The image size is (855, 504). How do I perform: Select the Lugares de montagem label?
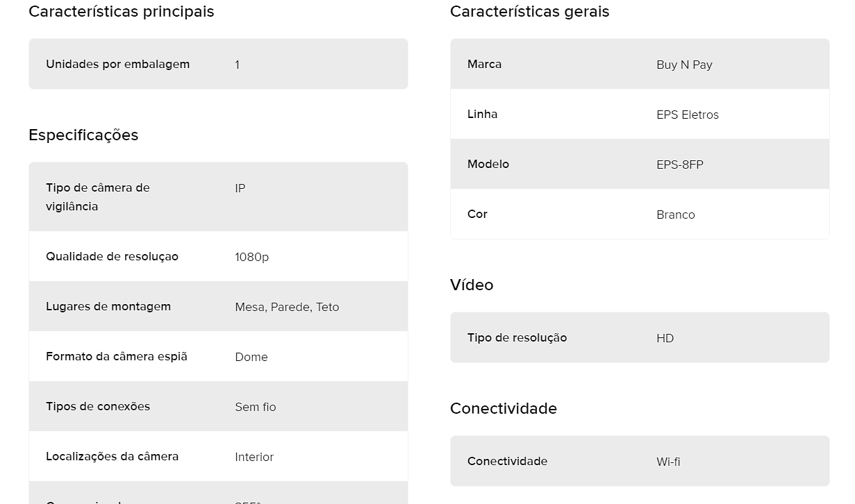point(108,307)
